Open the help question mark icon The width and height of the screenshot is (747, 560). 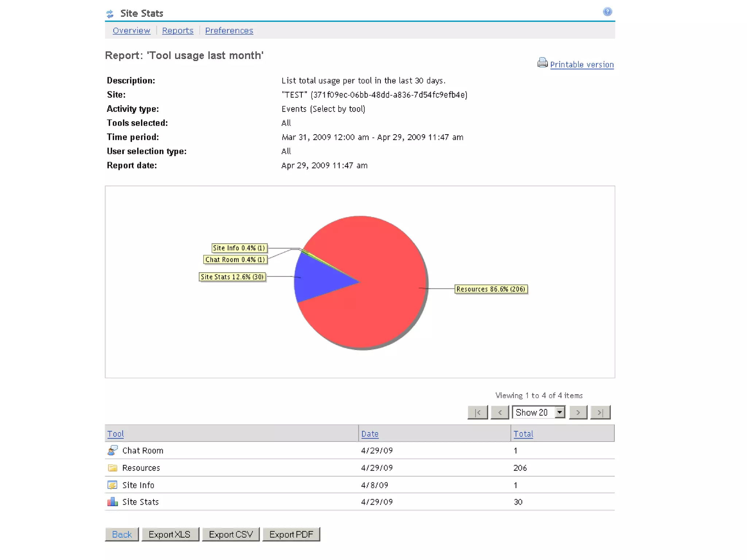[x=607, y=12]
